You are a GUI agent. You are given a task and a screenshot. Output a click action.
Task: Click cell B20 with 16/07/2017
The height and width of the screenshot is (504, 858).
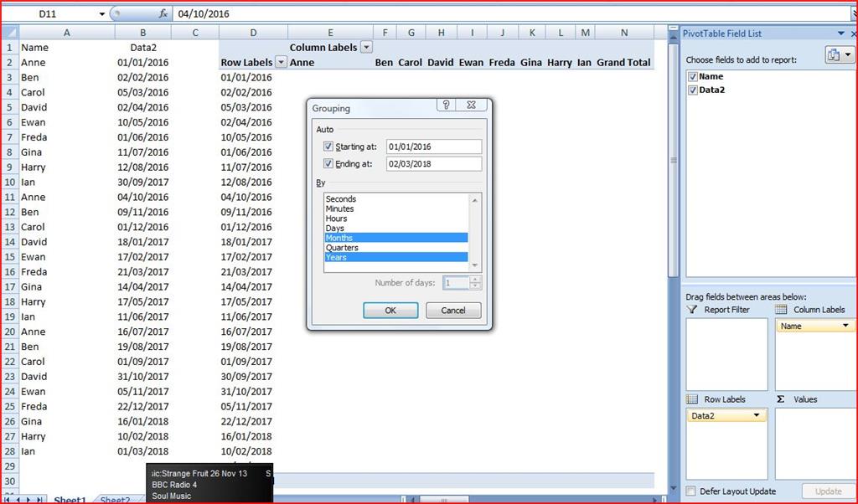142,332
